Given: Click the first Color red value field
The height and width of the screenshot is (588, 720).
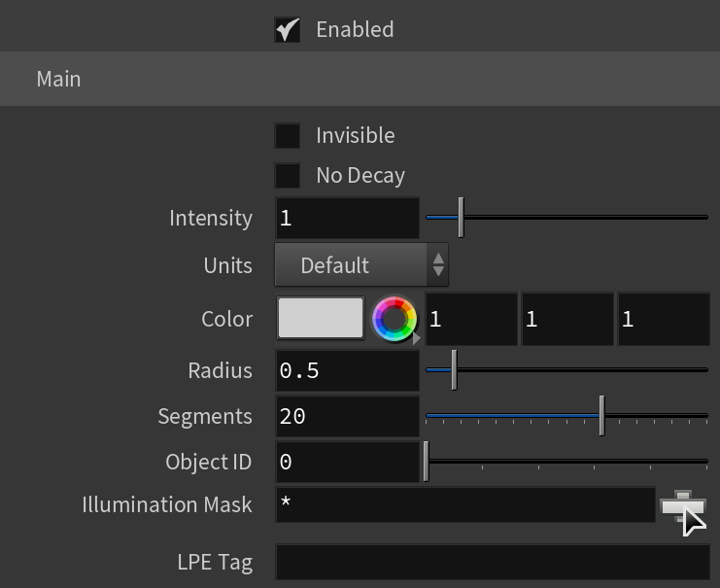Looking at the screenshot, I should 471,319.
